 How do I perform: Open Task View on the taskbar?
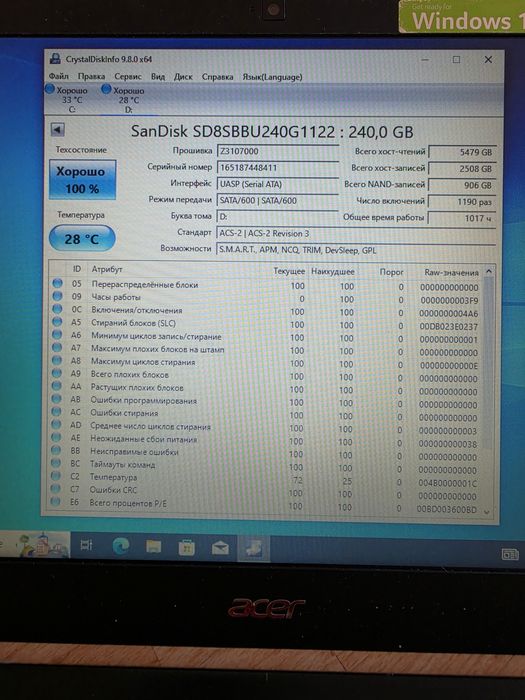(86, 545)
